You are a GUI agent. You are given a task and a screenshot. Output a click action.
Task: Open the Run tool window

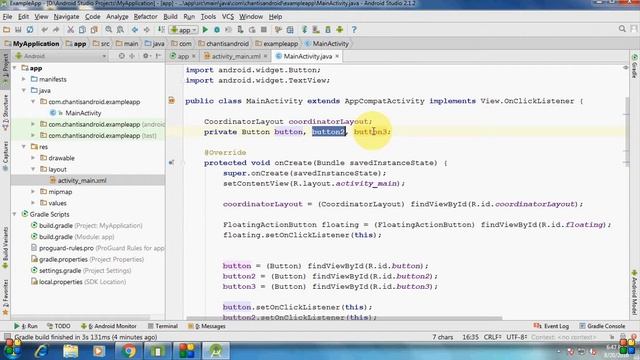coord(26,326)
